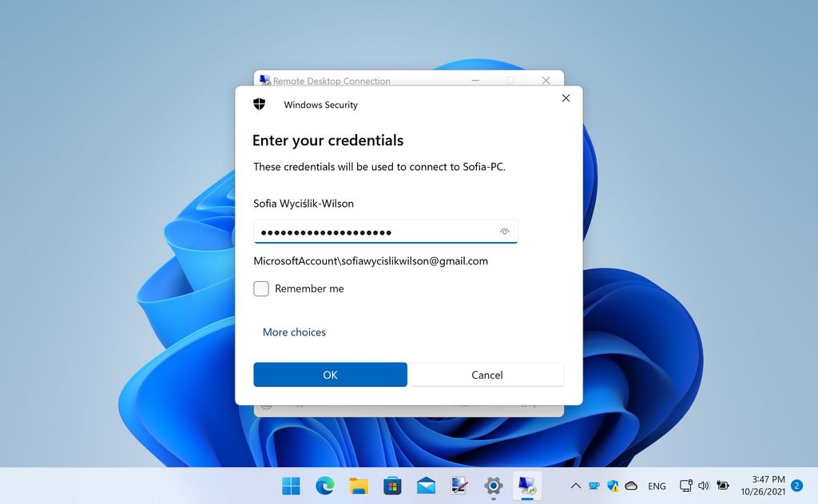
Task: Launch Microsoft Edge from the taskbar
Action: click(324, 486)
